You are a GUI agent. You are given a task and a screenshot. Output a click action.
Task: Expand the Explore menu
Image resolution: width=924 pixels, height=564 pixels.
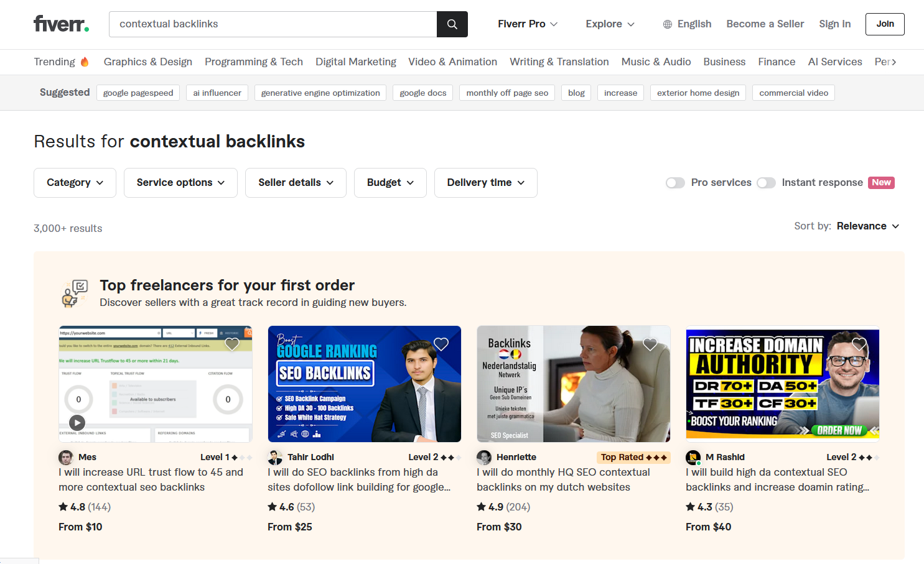click(x=610, y=24)
